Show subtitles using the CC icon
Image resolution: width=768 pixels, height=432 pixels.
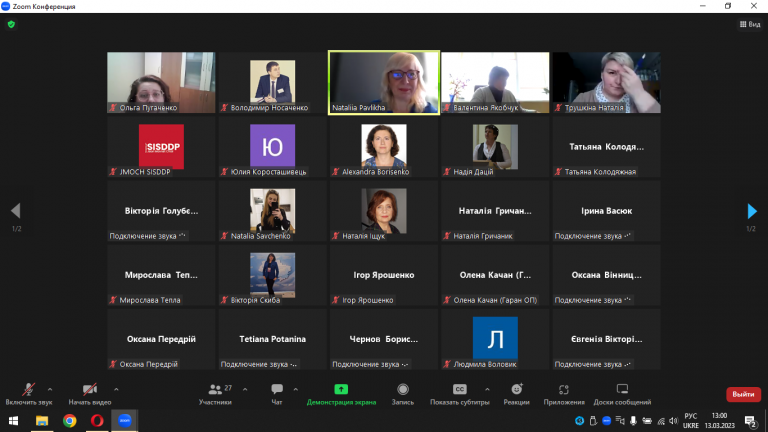click(x=459, y=389)
